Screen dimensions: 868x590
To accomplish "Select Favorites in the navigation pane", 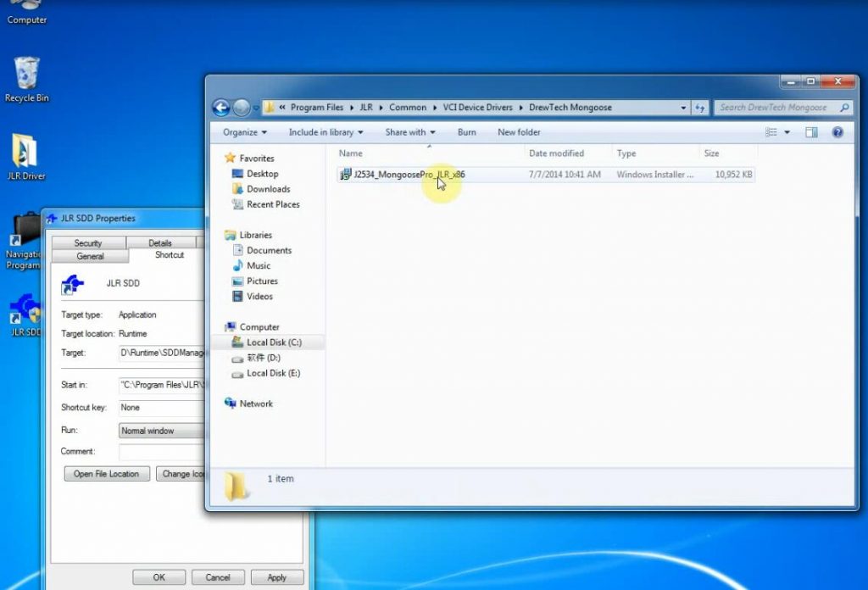I will click(x=256, y=159).
